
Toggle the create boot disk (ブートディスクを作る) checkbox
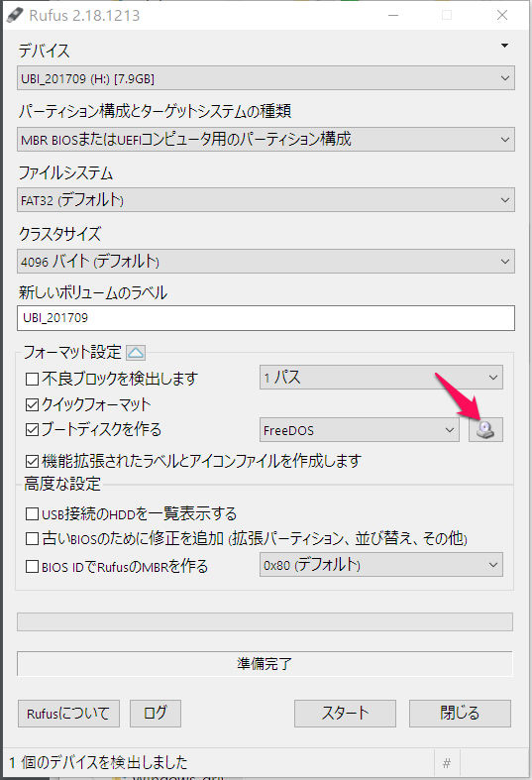33,430
